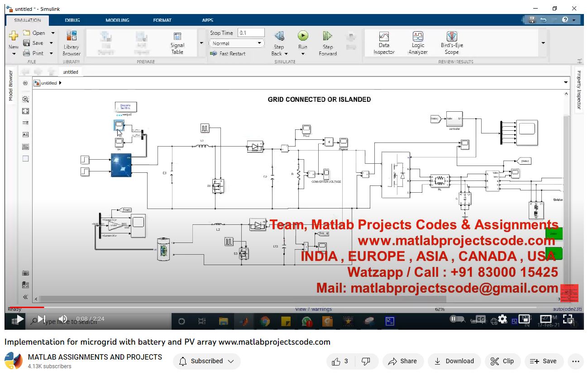This screenshot has height=375, width=588.
Task: Open the Logic Analyzer tool
Action: [x=418, y=37]
